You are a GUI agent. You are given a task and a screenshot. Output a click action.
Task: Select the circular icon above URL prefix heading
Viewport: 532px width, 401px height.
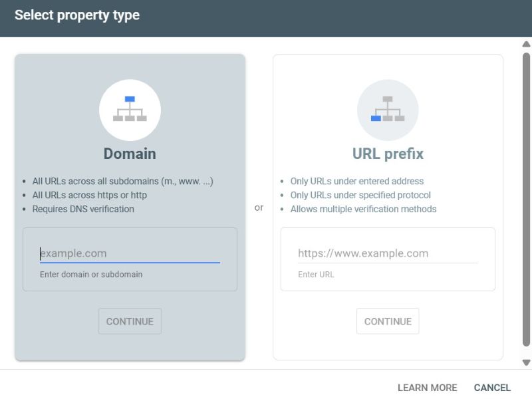pyautogui.click(x=388, y=110)
